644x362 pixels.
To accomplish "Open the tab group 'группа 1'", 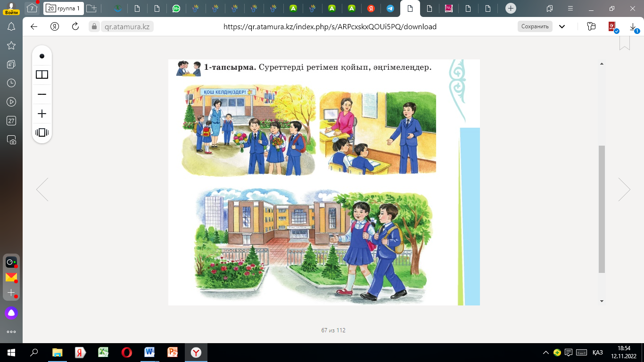I will coord(64,8).
